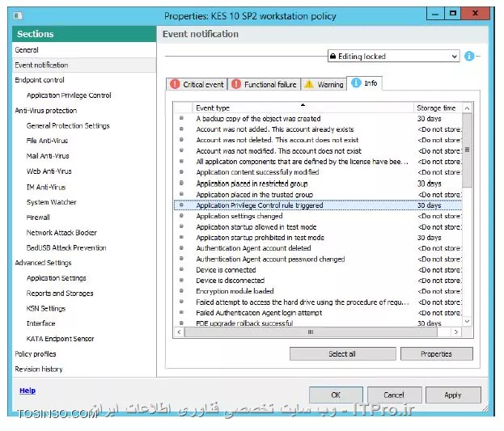Click bullet icon for 'Application settings changed' row

[181, 215]
